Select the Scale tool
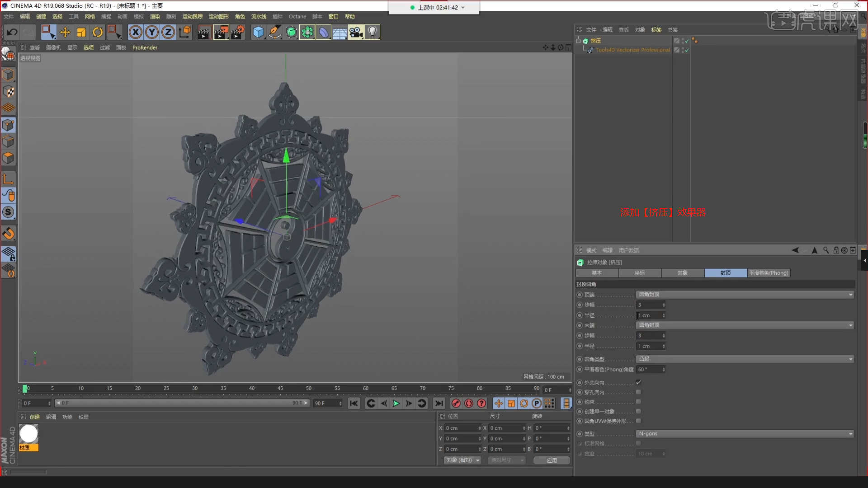This screenshot has height=488, width=868. (x=81, y=32)
